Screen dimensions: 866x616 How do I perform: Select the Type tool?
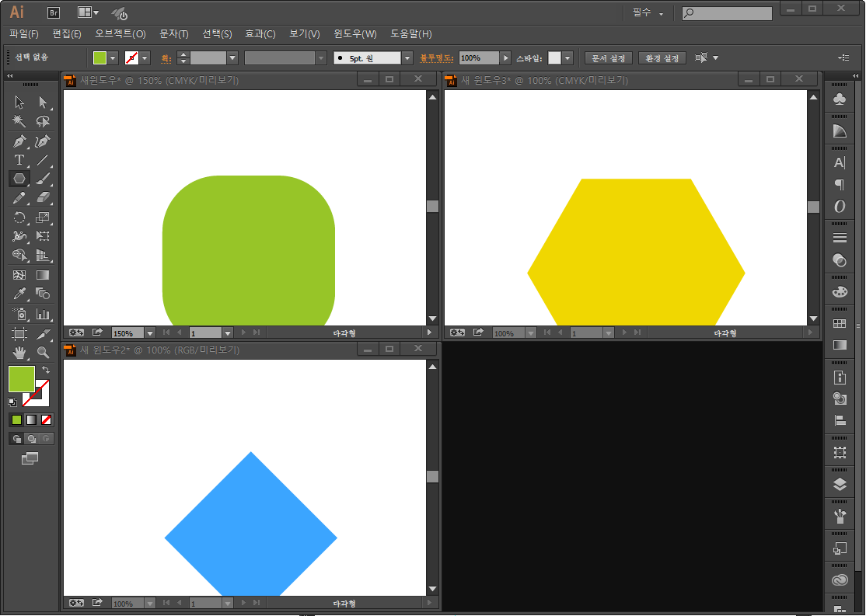coord(19,160)
